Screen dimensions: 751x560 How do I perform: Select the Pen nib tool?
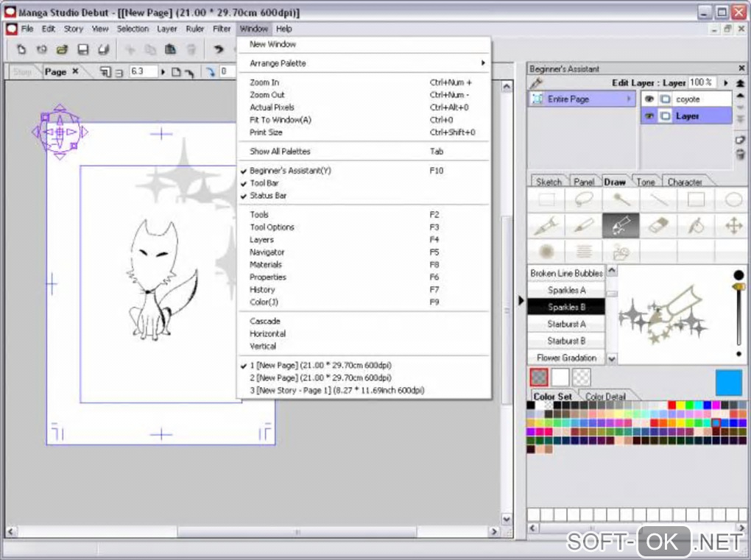546,225
